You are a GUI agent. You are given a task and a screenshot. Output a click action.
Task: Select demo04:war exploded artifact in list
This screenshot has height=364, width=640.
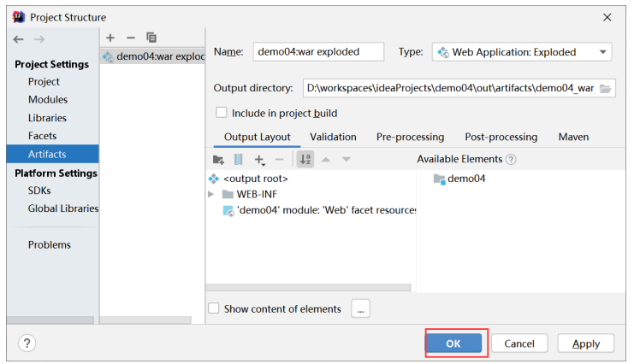(152, 56)
